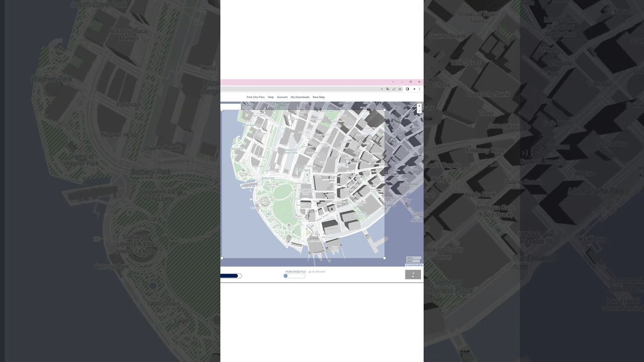644x362 pixels.
Task: Start a New Map
Action: click(318, 97)
